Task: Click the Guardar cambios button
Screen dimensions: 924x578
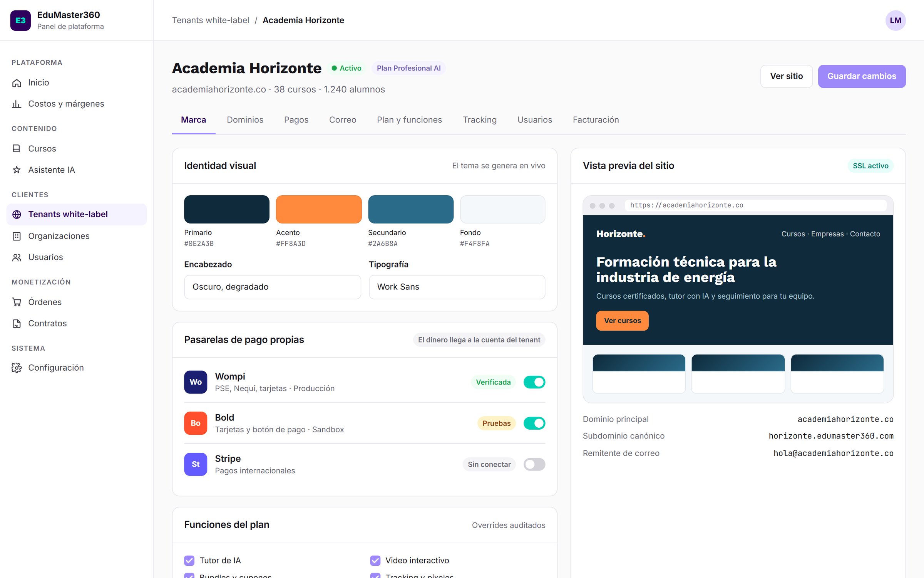Action: click(x=862, y=76)
